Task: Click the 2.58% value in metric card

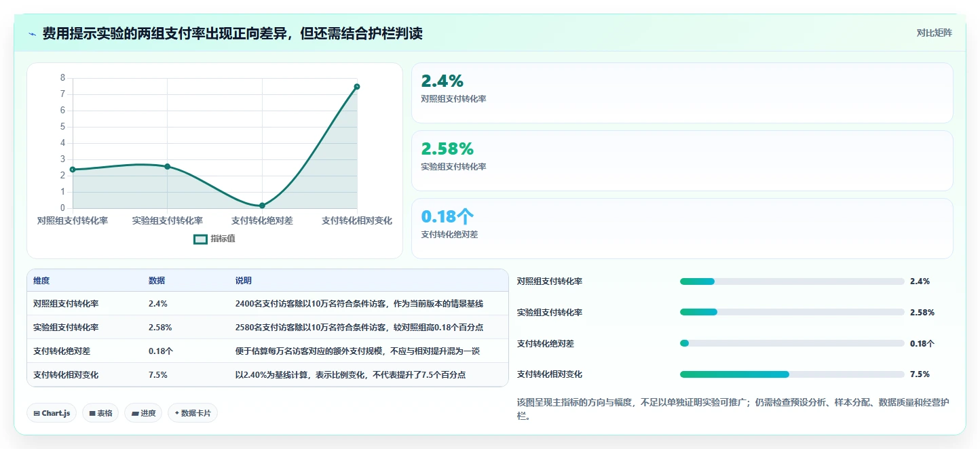Action: tap(448, 149)
